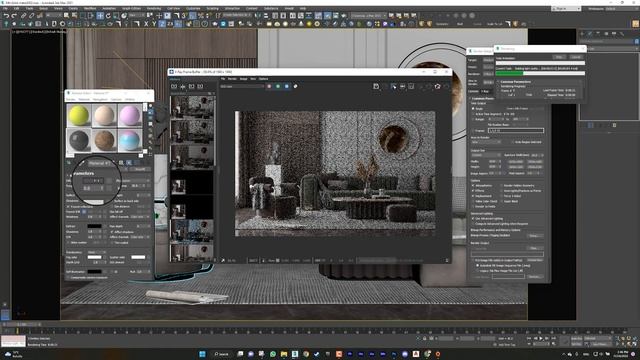Open WhatsApp from the Windows taskbar
Screen dimensions: 640x360
273,354
